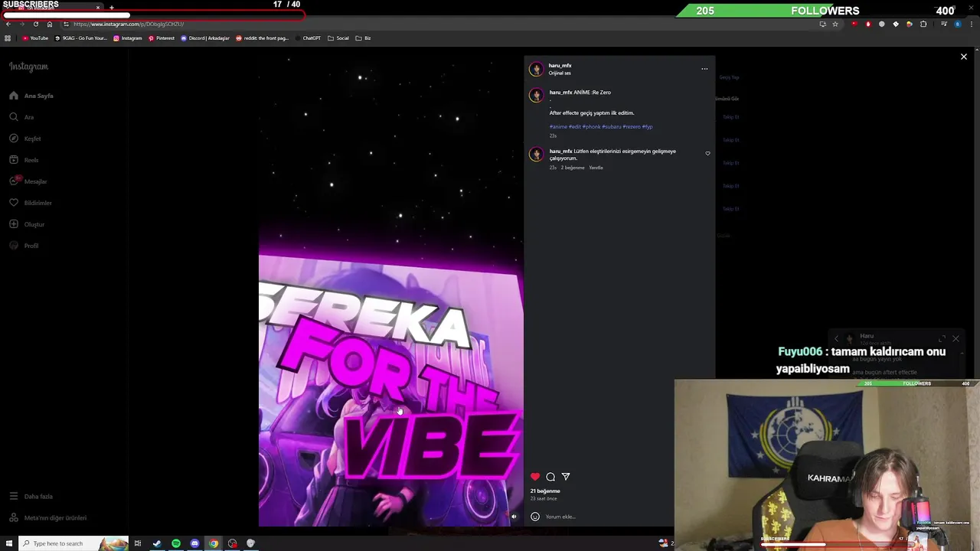Open the Chrome profile avatar
This screenshot has height=551, width=980.
[x=958, y=24]
